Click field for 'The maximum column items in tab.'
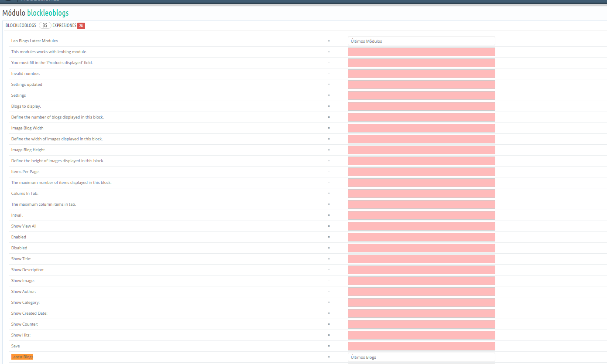 (x=421, y=204)
